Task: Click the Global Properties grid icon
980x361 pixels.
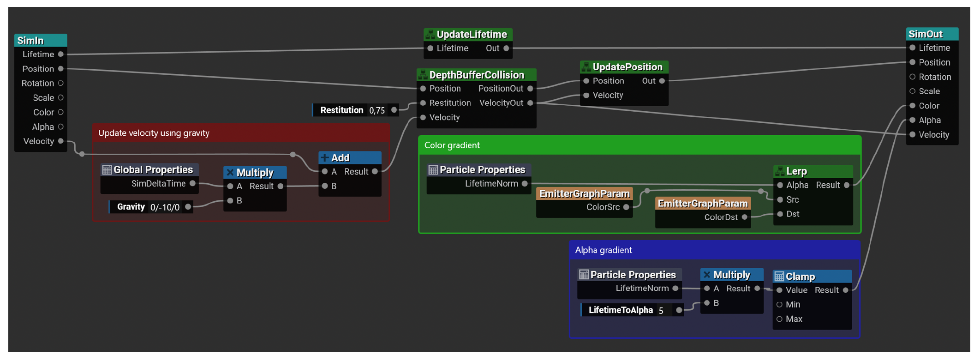Action: 107,170
